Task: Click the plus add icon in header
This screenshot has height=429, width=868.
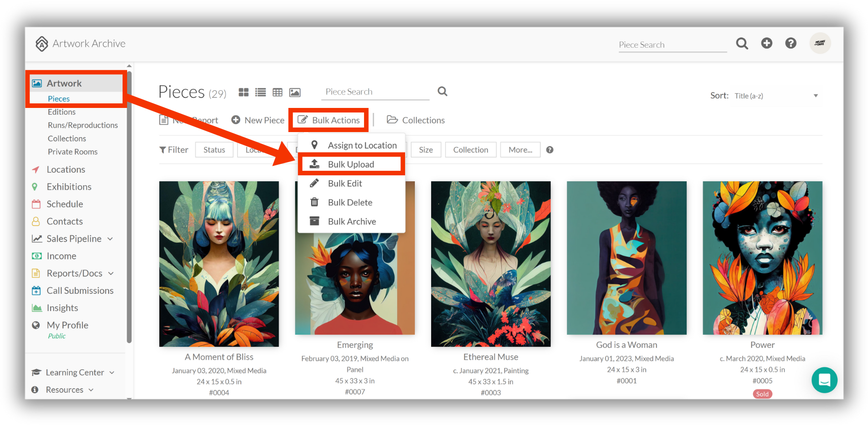Action: coord(767,43)
